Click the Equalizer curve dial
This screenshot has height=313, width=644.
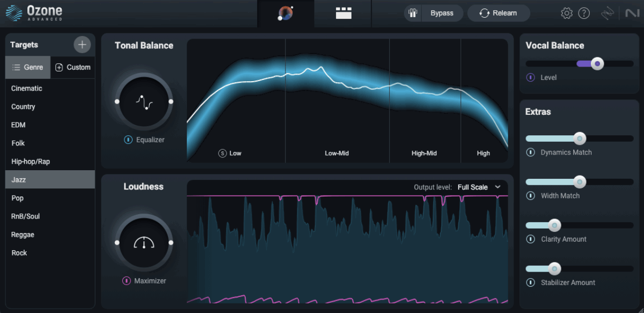144,101
